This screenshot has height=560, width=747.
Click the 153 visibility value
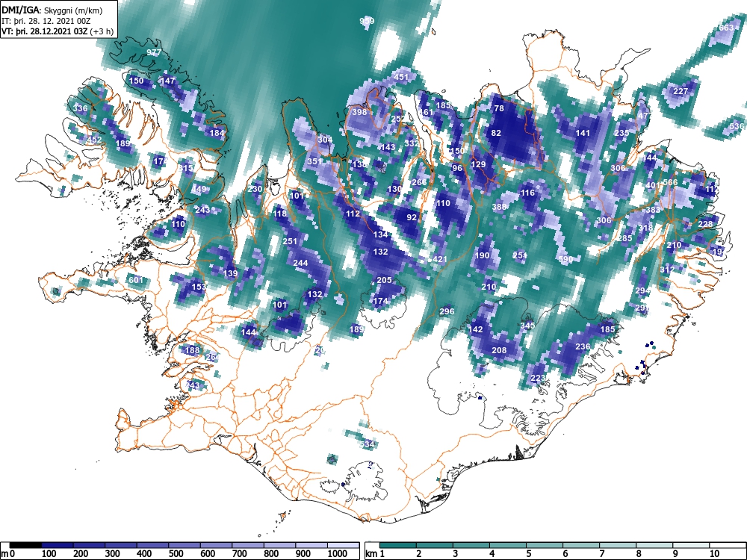coord(199,287)
